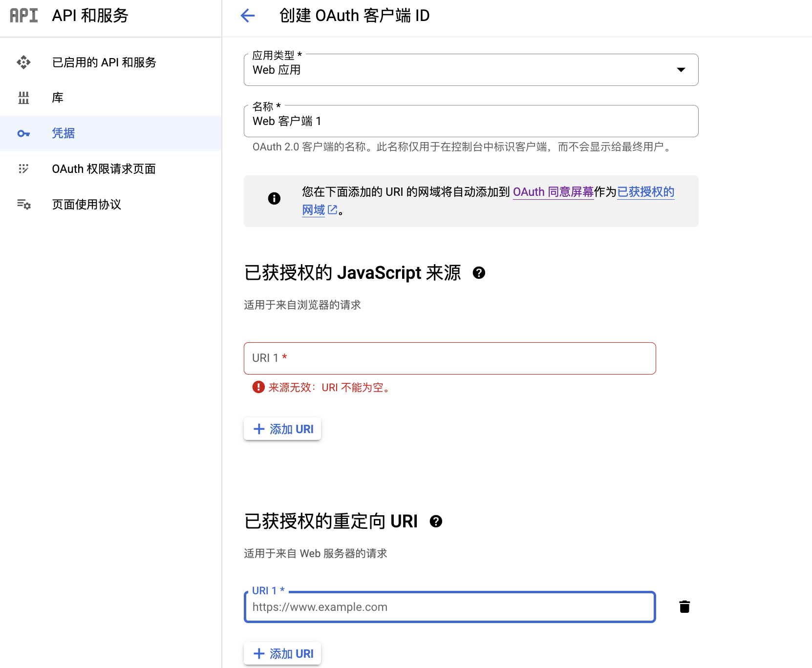Open 已启用的 API 和服务 menu item
This screenshot has width=812, height=668.
(x=110, y=62)
